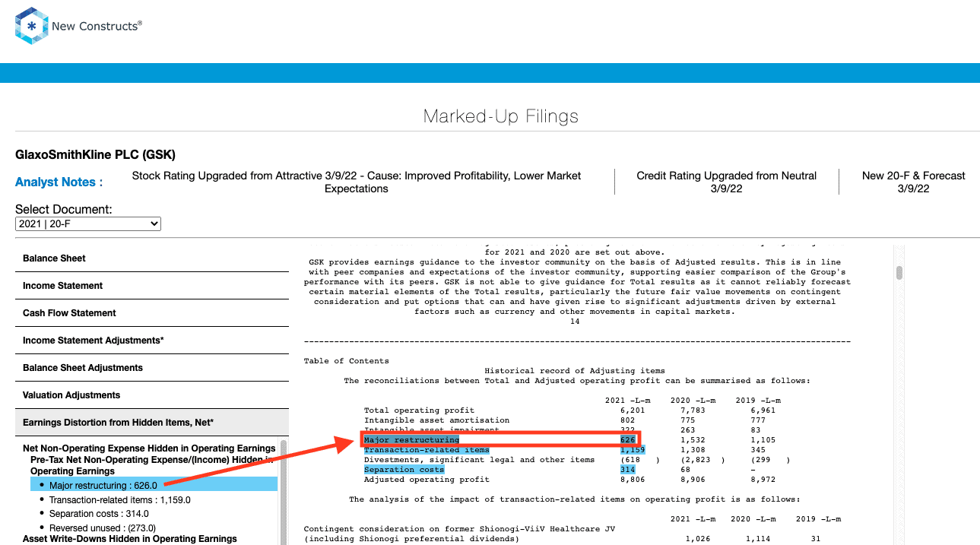
Task: Click the Marked-Up Filings page title
Action: point(501,116)
